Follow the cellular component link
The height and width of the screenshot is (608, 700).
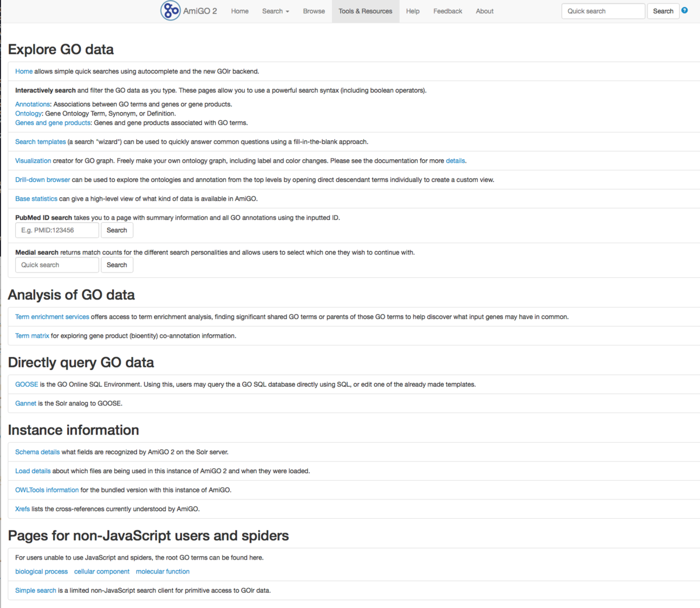tap(101, 572)
